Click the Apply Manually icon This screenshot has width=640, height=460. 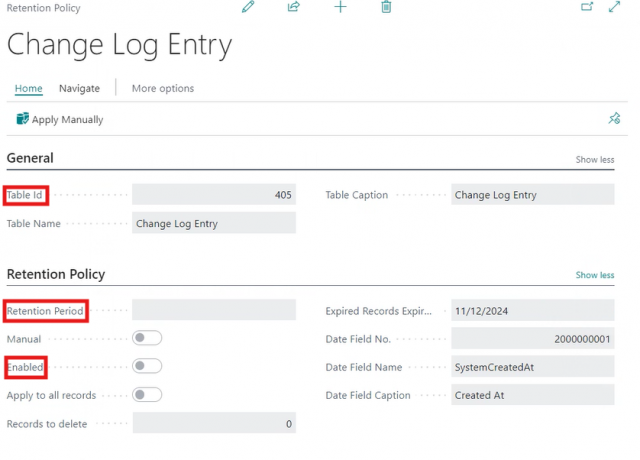23,119
